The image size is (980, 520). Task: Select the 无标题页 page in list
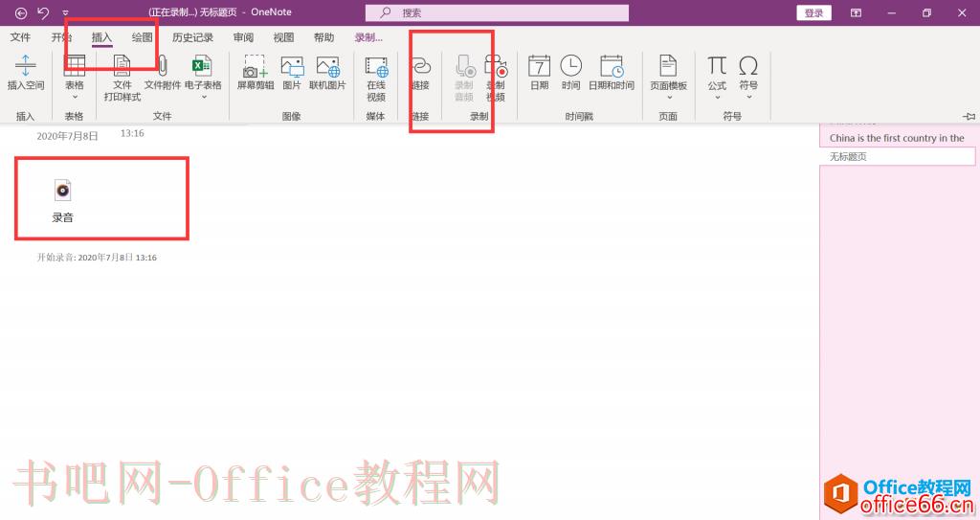tap(897, 156)
